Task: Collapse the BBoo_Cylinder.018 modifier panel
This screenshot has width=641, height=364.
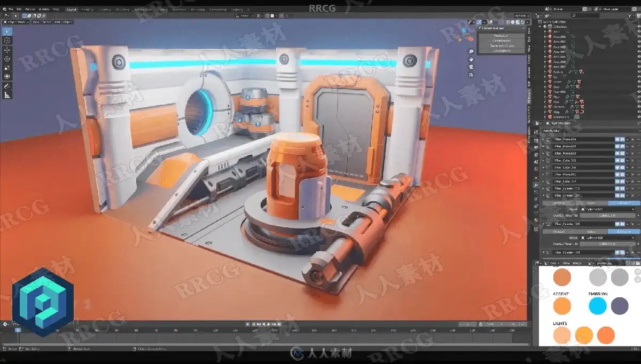Action: (544, 224)
